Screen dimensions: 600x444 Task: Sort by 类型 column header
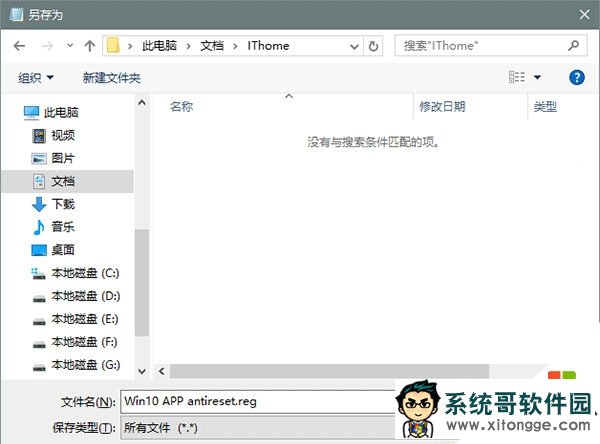click(x=545, y=106)
